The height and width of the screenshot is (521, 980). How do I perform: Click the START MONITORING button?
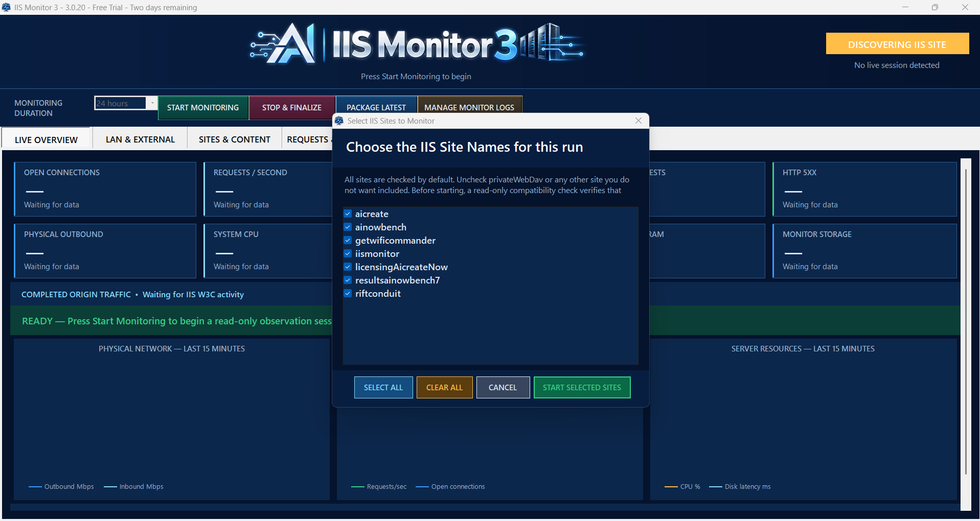(203, 108)
